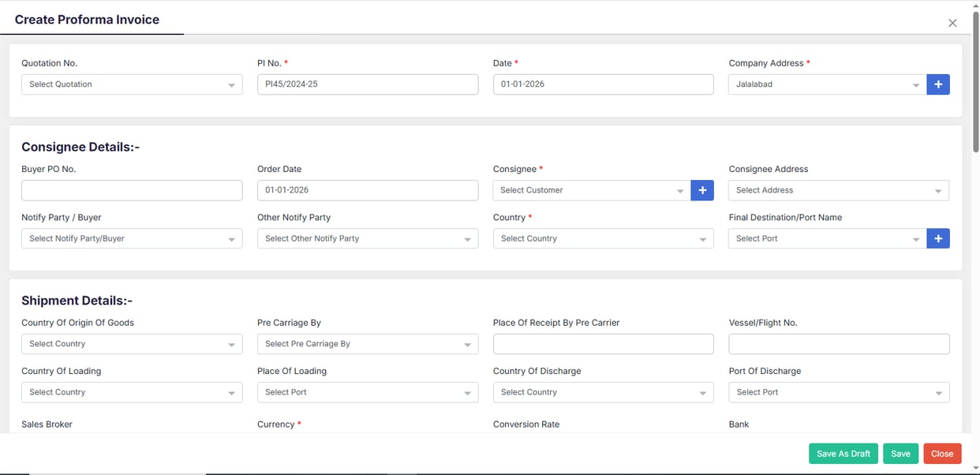The width and height of the screenshot is (980, 475).
Task: Expand the Select Notify Party/Buyer dropdown
Action: pyautogui.click(x=131, y=237)
